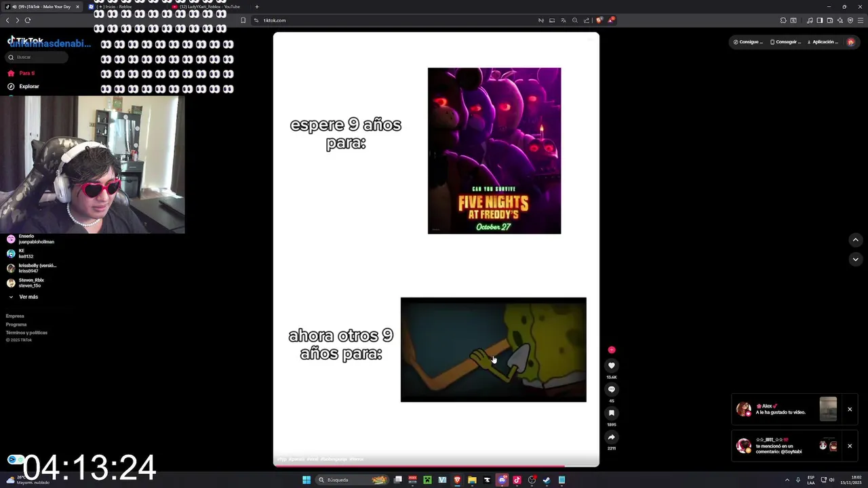
Task: Click the taskbar 'Búsqueda' search box
Action: point(351,480)
